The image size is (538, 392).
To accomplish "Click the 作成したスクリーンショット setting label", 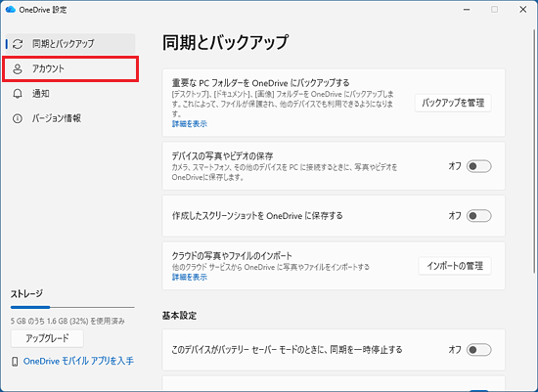I will [257, 216].
